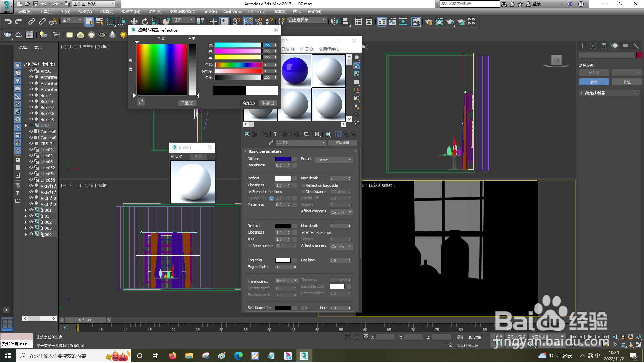The height and width of the screenshot is (363, 644).
Task: Click Get Material icon in material editor
Action: [247, 134]
